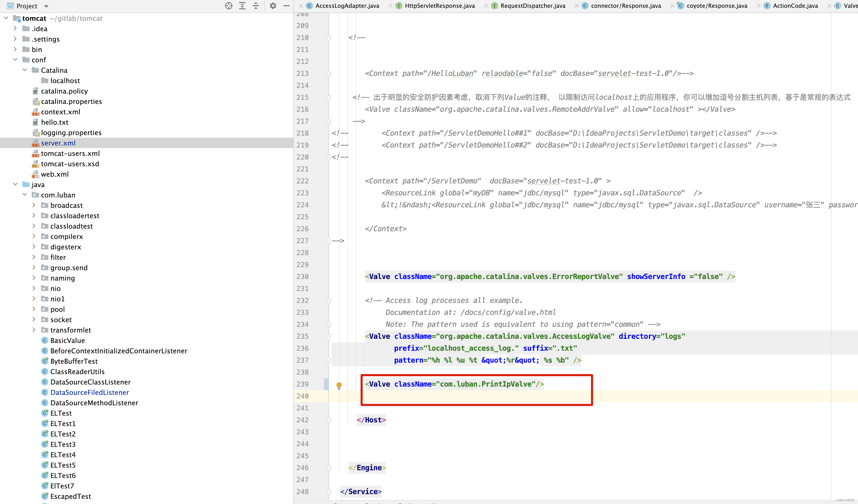The image size is (858, 504).
Task: Close the ActionCode.java tab
Action: click(759, 6)
